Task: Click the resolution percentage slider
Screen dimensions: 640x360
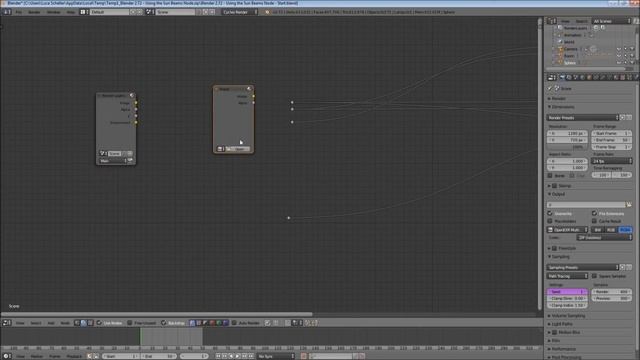Action: [x=567, y=147]
